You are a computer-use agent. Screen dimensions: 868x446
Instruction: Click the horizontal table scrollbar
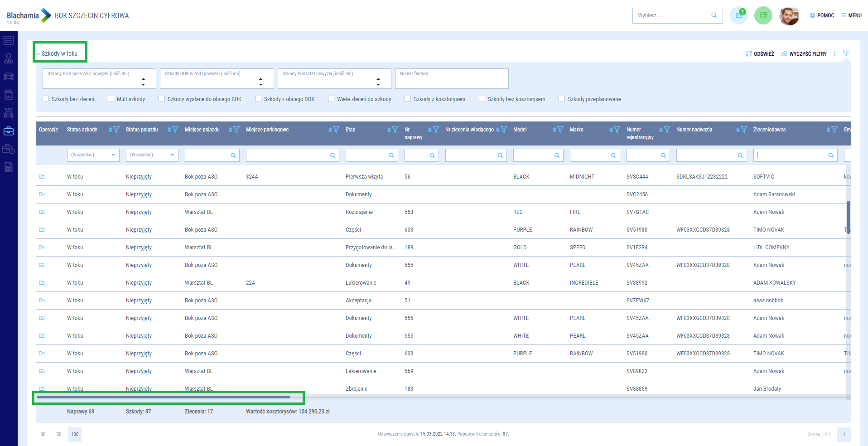coord(164,397)
